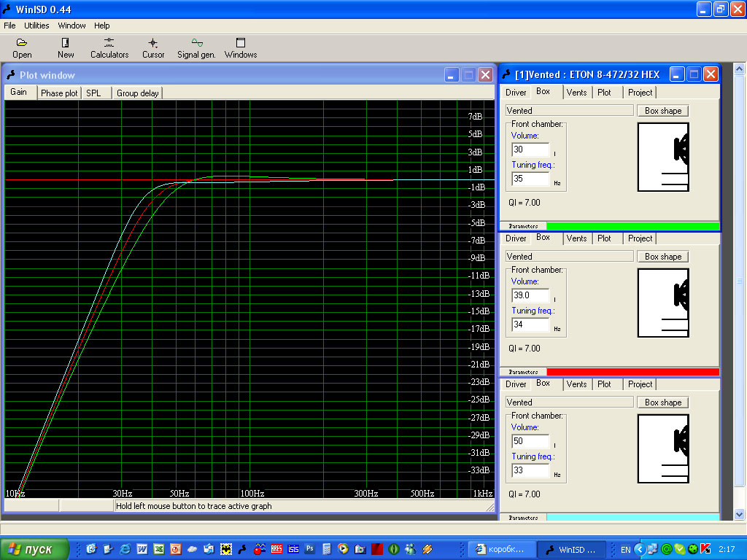
Task: Open Vents tab in 39.0 l project panel
Action: click(576, 238)
